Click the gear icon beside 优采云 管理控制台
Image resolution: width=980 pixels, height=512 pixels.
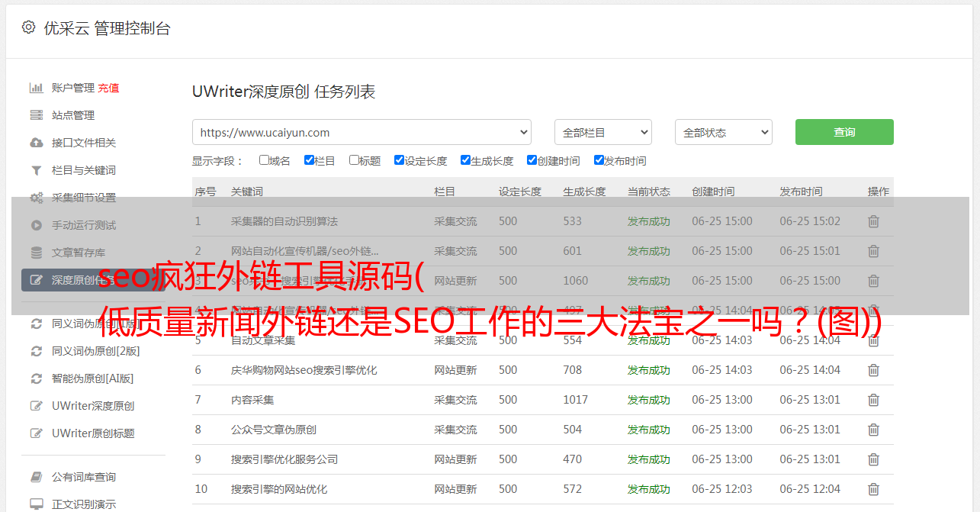pyautogui.click(x=28, y=27)
